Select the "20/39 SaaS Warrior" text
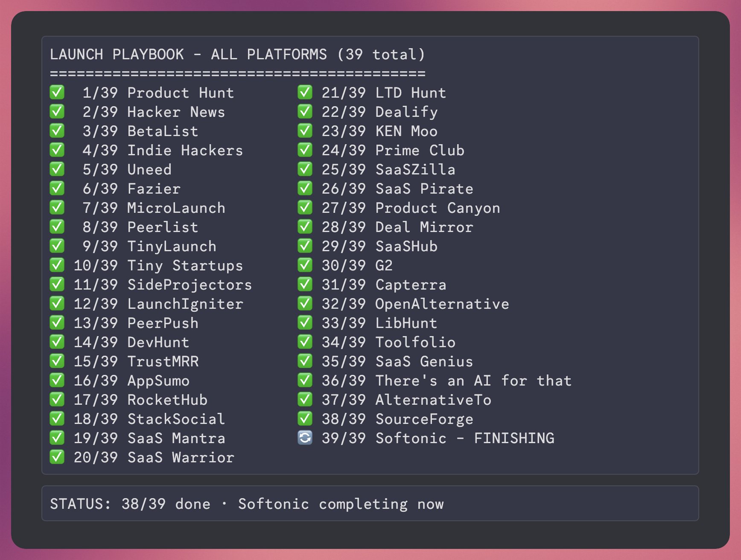Image resolution: width=741 pixels, height=560 pixels. click(x=154, y=457)
